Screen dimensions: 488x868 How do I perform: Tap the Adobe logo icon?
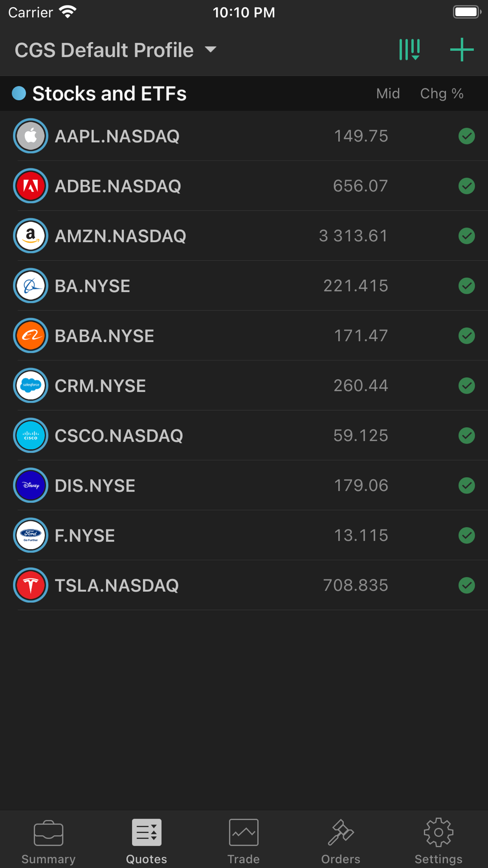coord(31,186)
